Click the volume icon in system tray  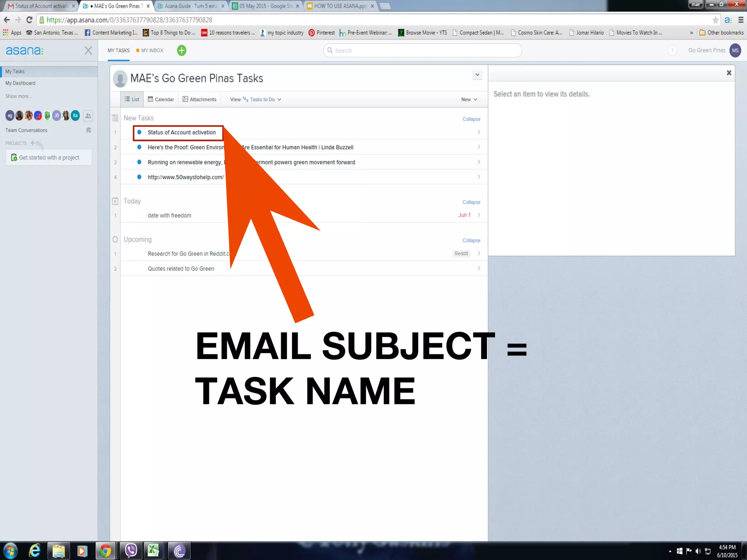click(x=698, y=551)
